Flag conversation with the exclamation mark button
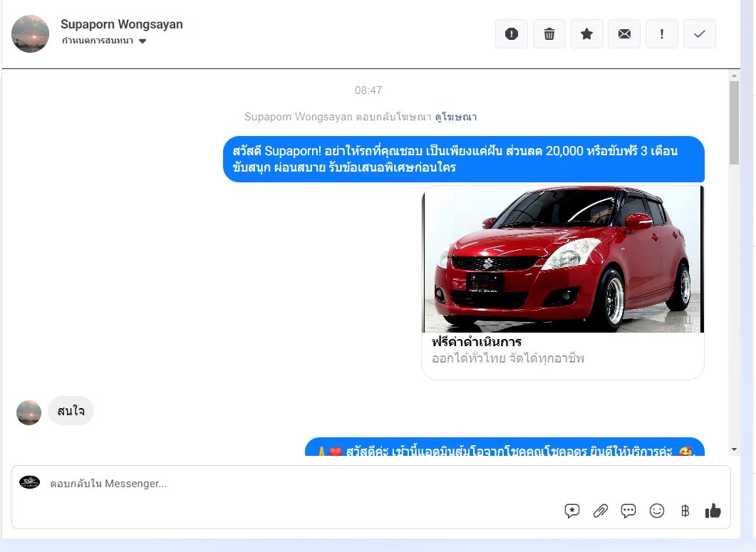Screen dimensions: 756x552 click(x=662, y=34)
